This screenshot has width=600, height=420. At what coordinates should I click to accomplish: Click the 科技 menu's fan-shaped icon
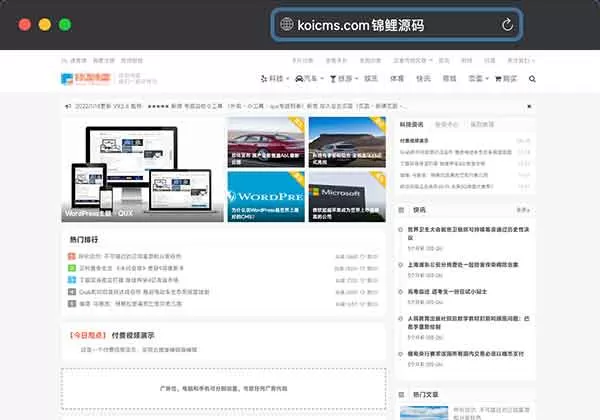tap(264, 79)
